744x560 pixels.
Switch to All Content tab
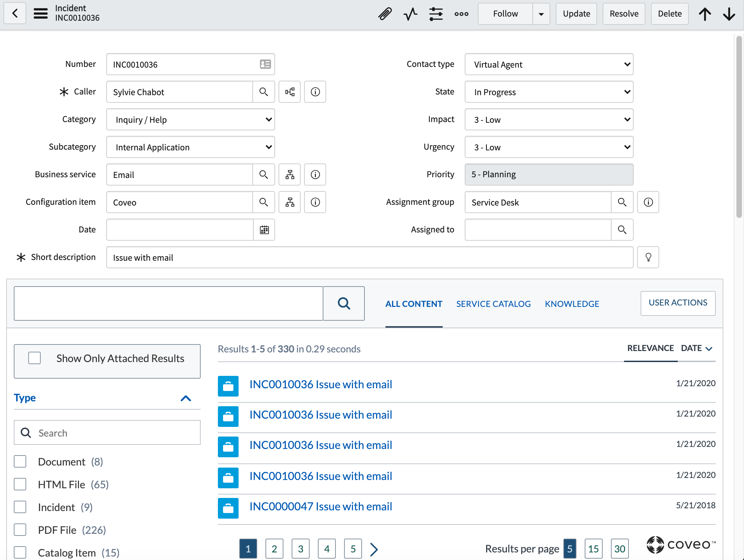[414, 304]
